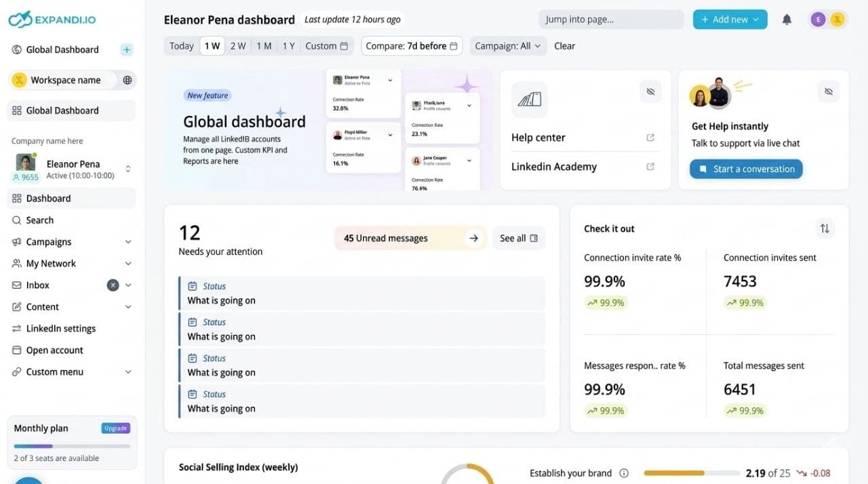The image size is (868, 484).
Task: Click the Jump into page search field
Action: coord(610,20)
